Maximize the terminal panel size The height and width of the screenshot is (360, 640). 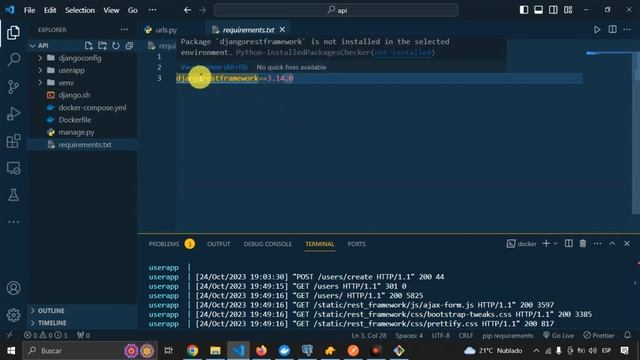[612, 244]
